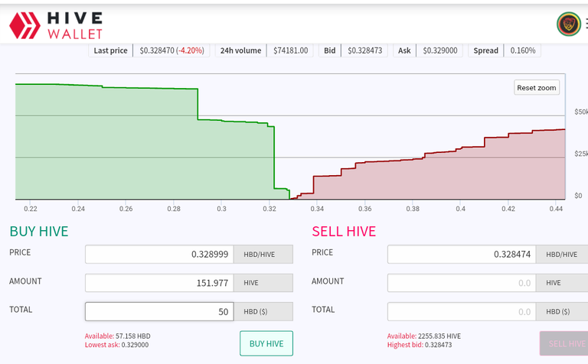The width and height of the screenshot is (588, 364).
Task: Focus the Buy amount input field
Action: [x=159, y=283]
